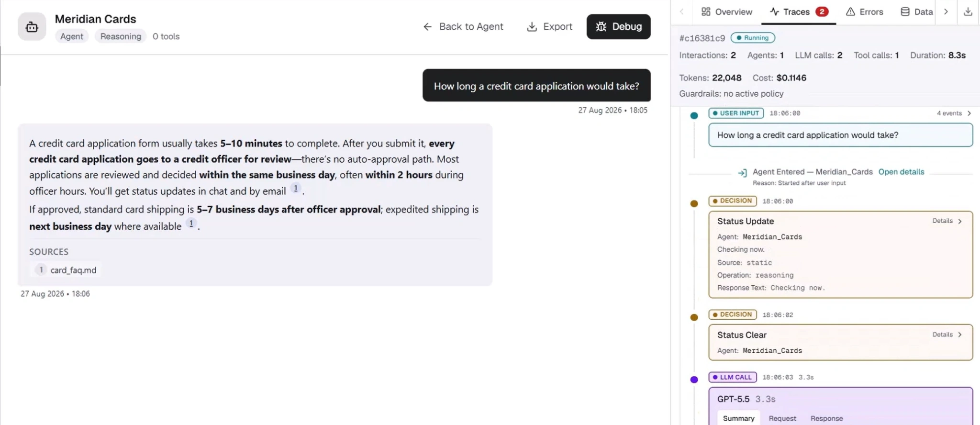Click the 18:06:02 DECISION timeline dot
The image size is (980, 425).
point(694,317)
